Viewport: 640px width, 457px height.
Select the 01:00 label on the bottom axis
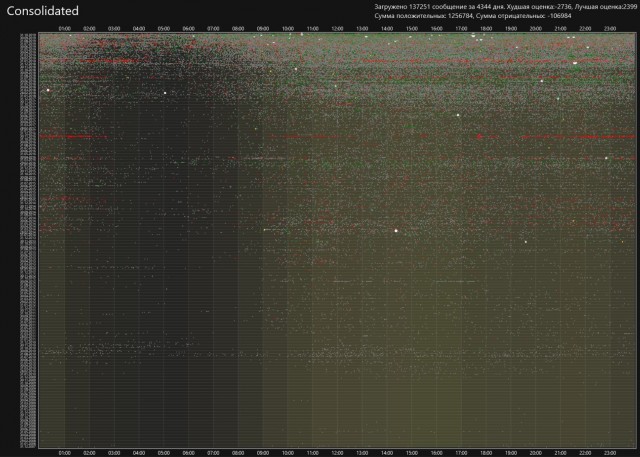point(64,453)
